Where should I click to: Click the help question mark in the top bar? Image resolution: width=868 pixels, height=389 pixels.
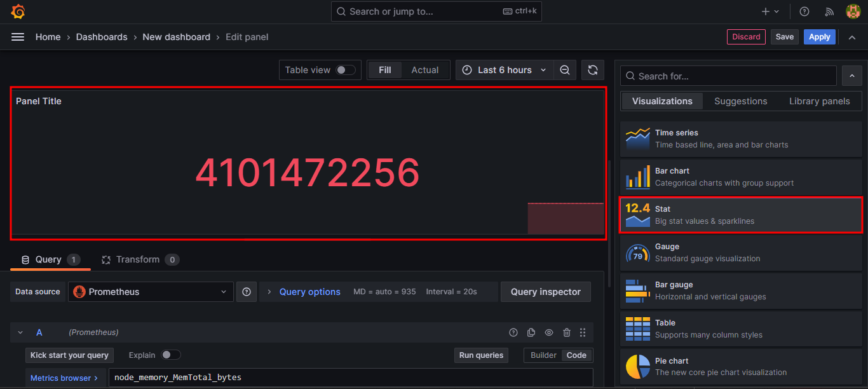(804, 11)
